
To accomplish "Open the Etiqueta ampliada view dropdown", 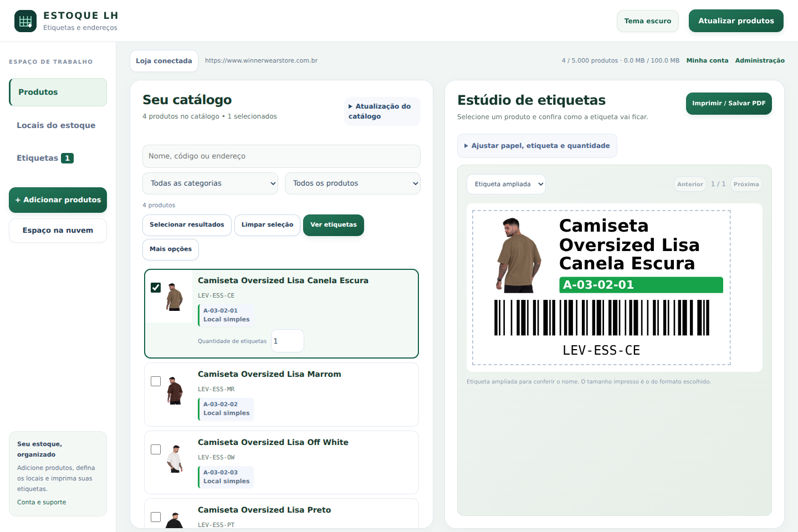I will point(506,185).
